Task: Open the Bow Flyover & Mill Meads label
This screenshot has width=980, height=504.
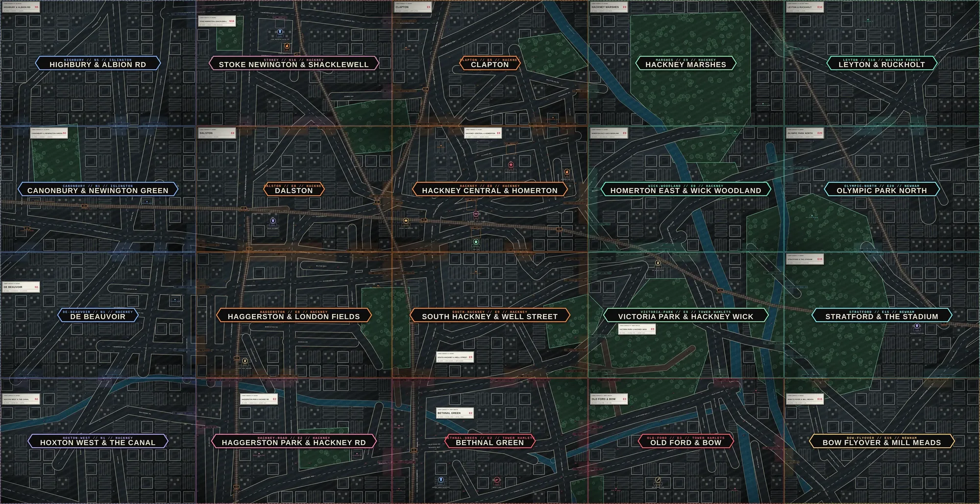Action: (882, 441)
